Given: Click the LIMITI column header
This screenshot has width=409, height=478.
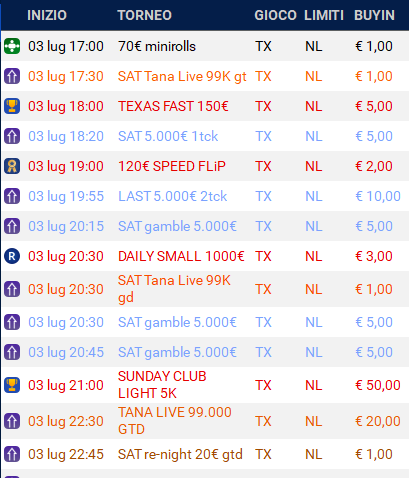Looking at the screenshot, I should point(324,15).
